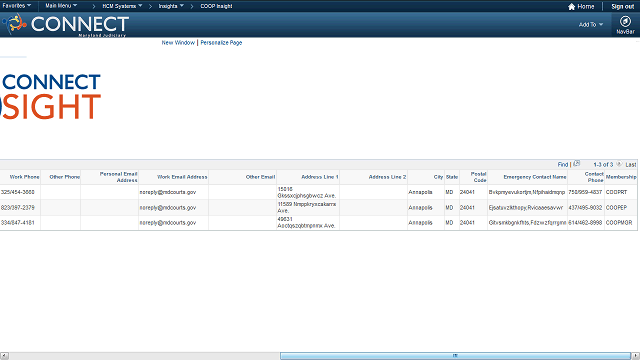Screen dimensions: 640x360
Task: Click membership value COOPMGR
Action: [x=619, y=222]
